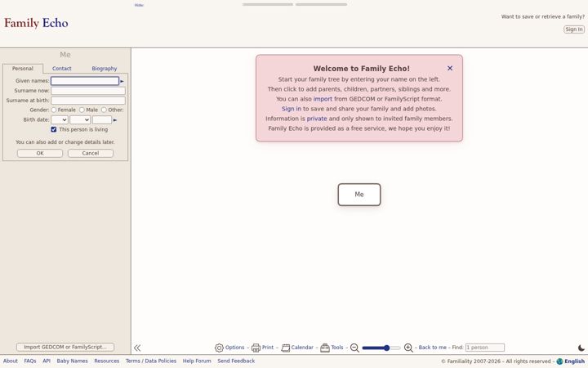The height and width of the screenshot is (368, 588).
Task: Click the printer icon for Print
Action: pyautogui.click(x=256, y=348)
